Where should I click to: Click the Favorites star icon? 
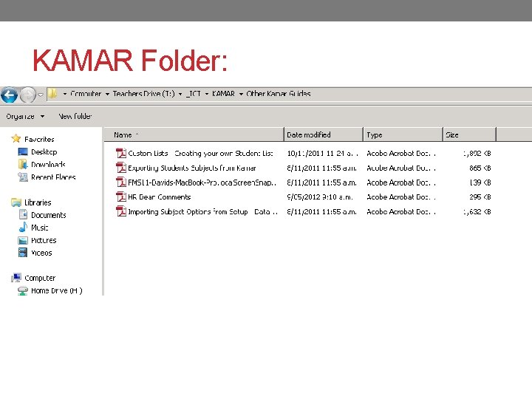(16, 138)
